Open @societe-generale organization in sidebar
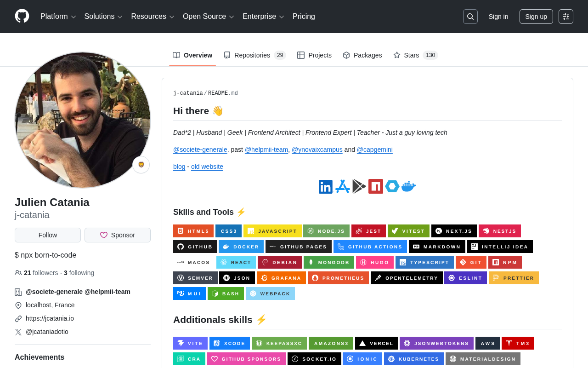 coord(54,292)
